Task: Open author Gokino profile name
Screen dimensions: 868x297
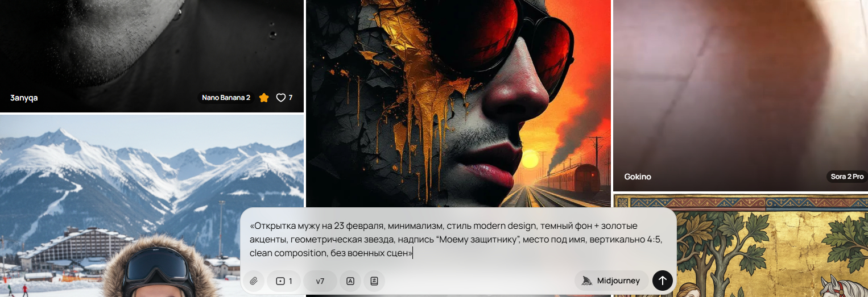Action: (x=638, y=177)
